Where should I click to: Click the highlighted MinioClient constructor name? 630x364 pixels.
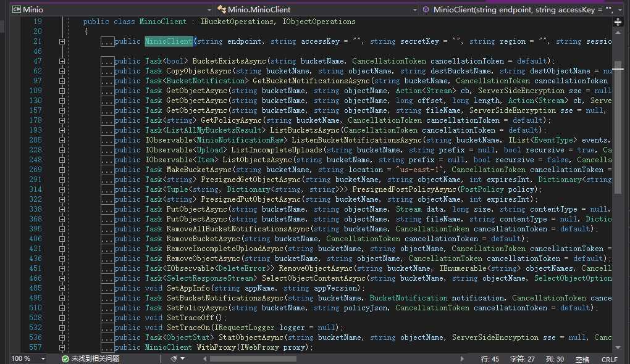[169, 41]
